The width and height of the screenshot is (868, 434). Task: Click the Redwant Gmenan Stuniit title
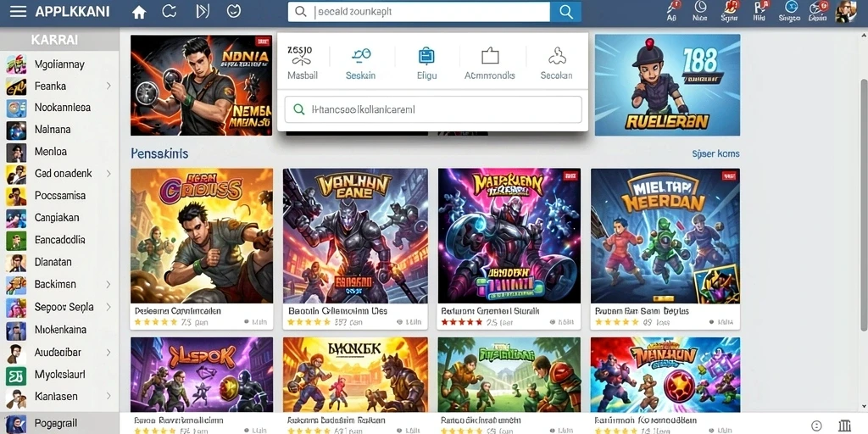pos(491,311)
